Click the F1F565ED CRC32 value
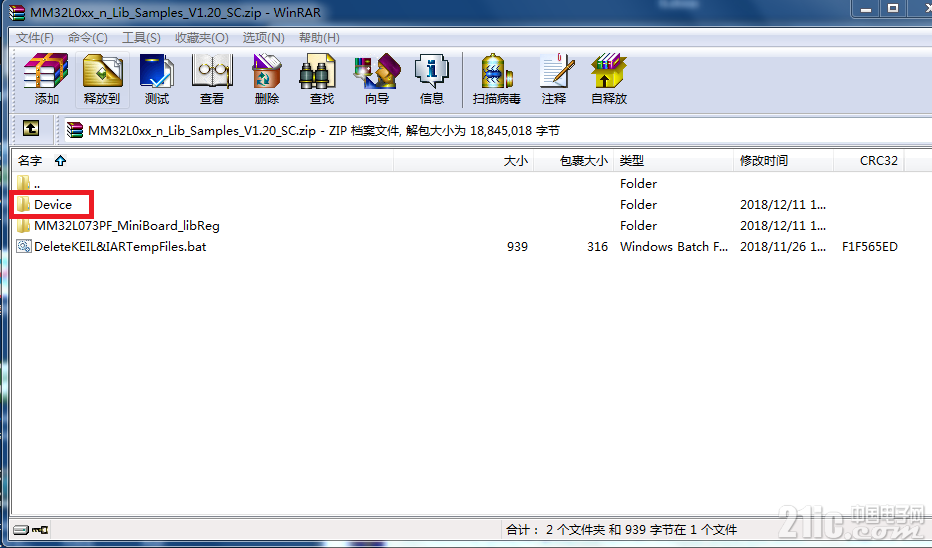The image size is (932, 548). pyautogui.click(x=870, y=247)
